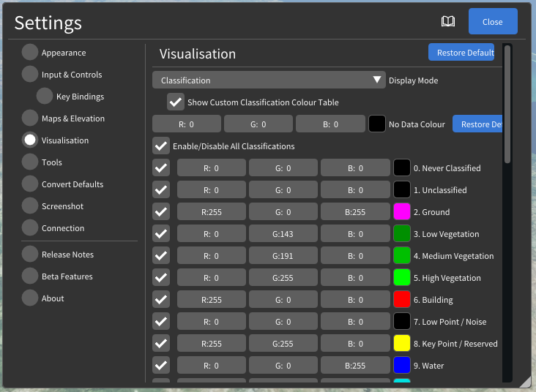536x392 pixels.
Task: Close the Settings dialog
Action: click(493, 22)
